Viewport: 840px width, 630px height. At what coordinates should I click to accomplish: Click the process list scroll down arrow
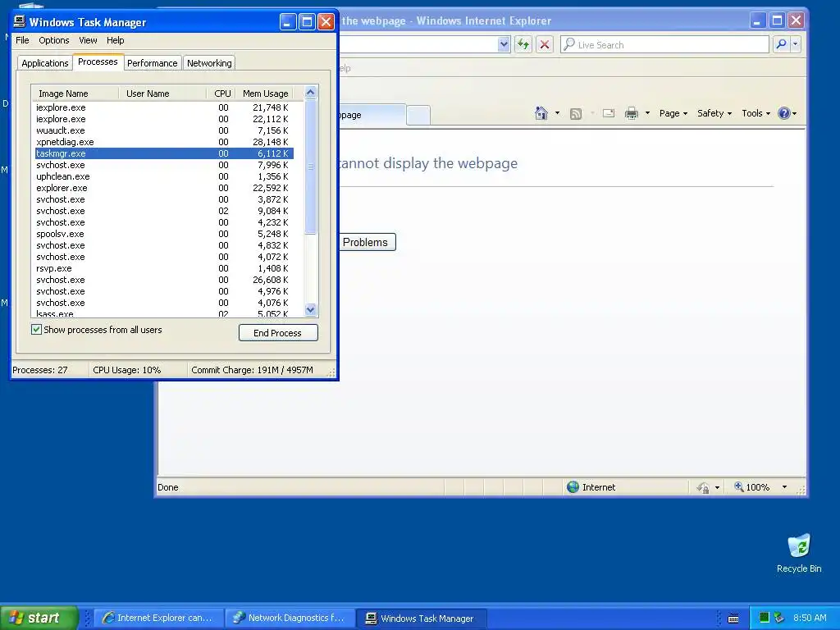pyautogui.click(x=311, y=309)
